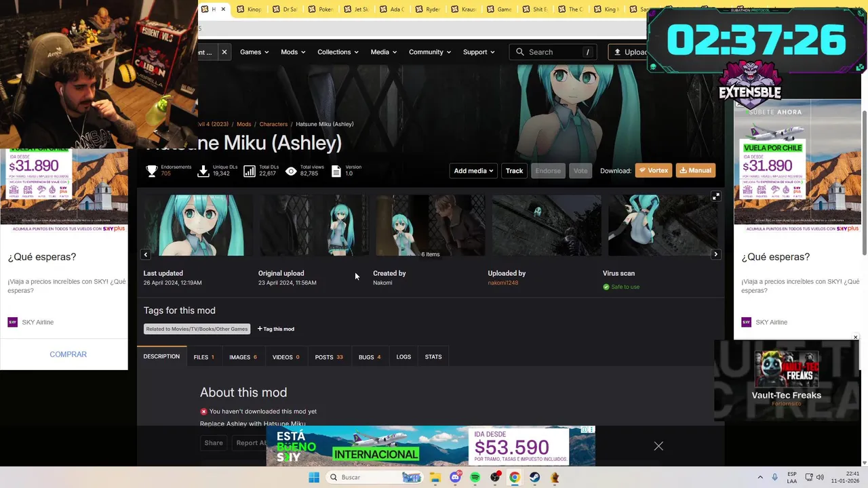Open the Media dropdown menu
This screenshot has width=868, height=488.
[383, 52]
